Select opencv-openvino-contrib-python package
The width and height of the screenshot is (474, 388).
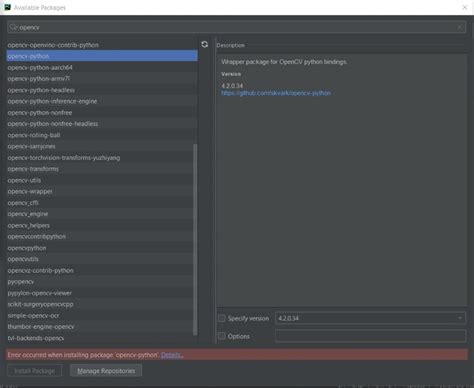tap(102, 45)
